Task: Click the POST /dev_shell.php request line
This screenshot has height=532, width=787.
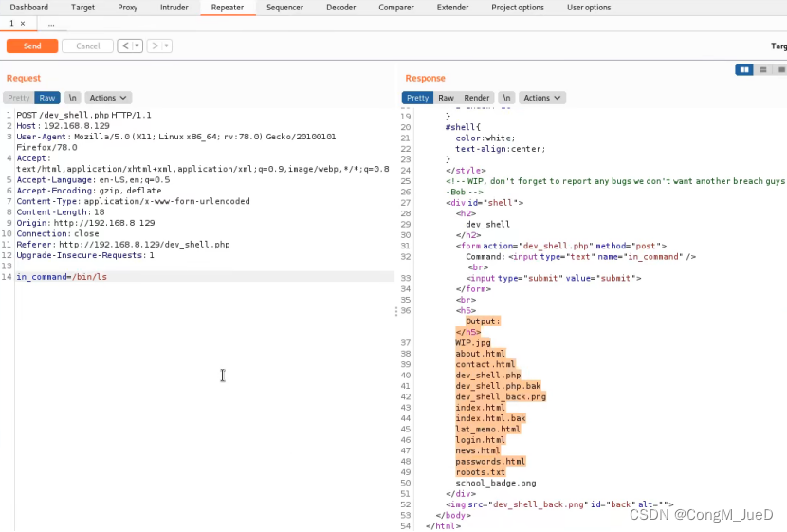Action: 83,115
